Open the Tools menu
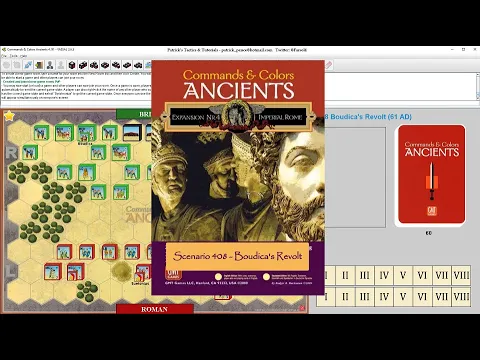Image resolution: width=480 pixels, height=360 pixels. click(x=13, y=56)
